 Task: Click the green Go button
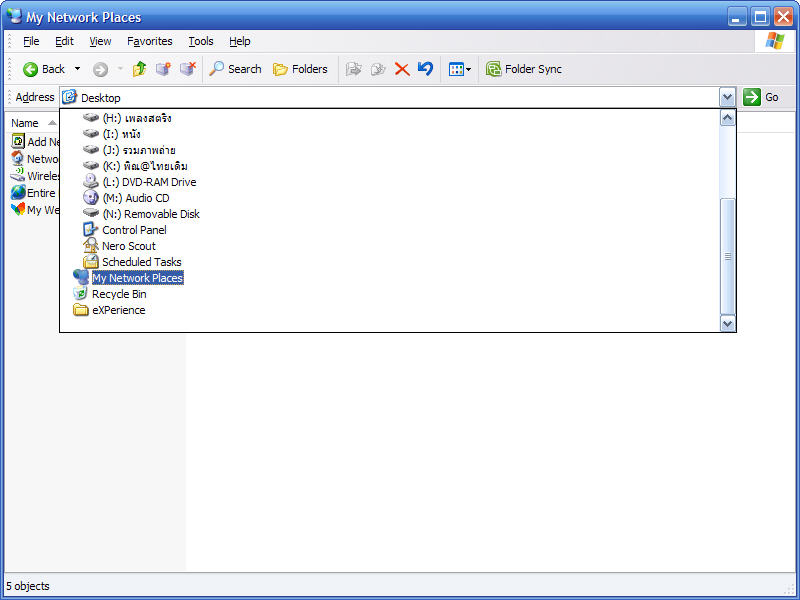click(761, 97)
